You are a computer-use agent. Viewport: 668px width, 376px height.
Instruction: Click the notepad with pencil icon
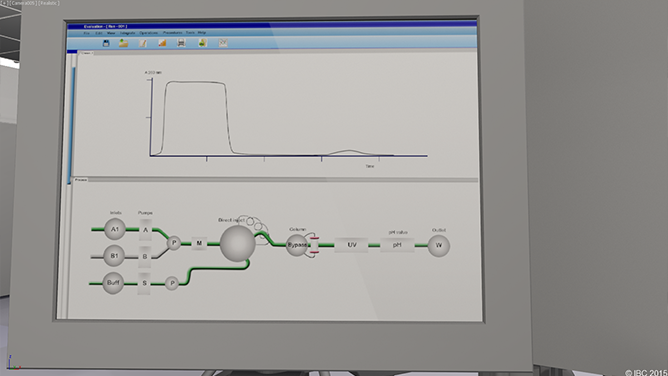[143, 43]
